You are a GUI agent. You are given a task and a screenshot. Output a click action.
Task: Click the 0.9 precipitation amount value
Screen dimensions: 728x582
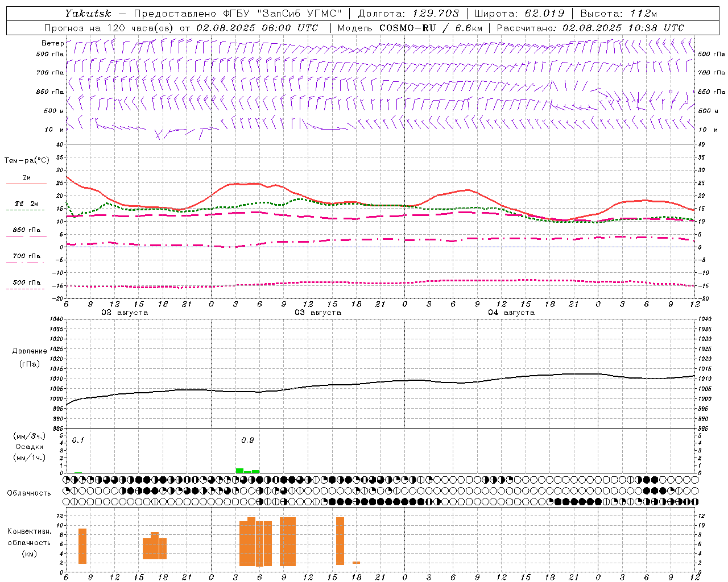247,440
